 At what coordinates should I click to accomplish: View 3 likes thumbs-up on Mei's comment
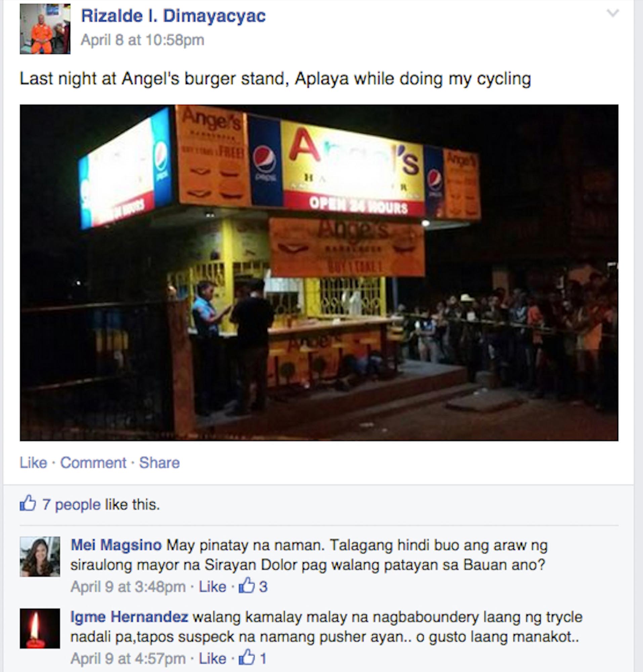[253, 586]
